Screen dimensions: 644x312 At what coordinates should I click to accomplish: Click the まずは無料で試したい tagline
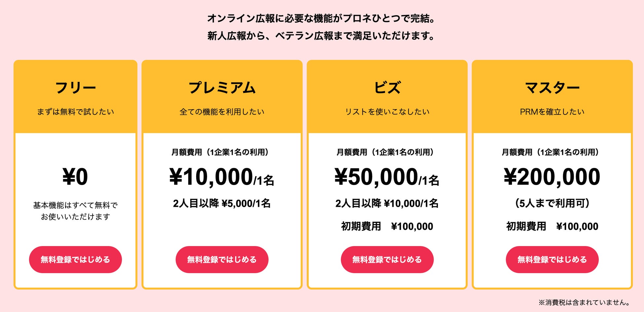point(75,112)
